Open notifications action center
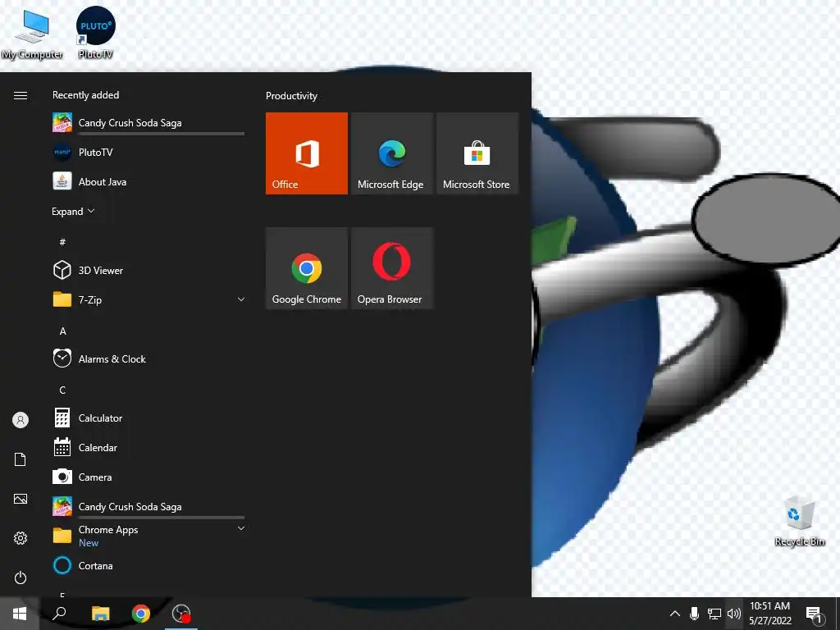 pos(815,614)
